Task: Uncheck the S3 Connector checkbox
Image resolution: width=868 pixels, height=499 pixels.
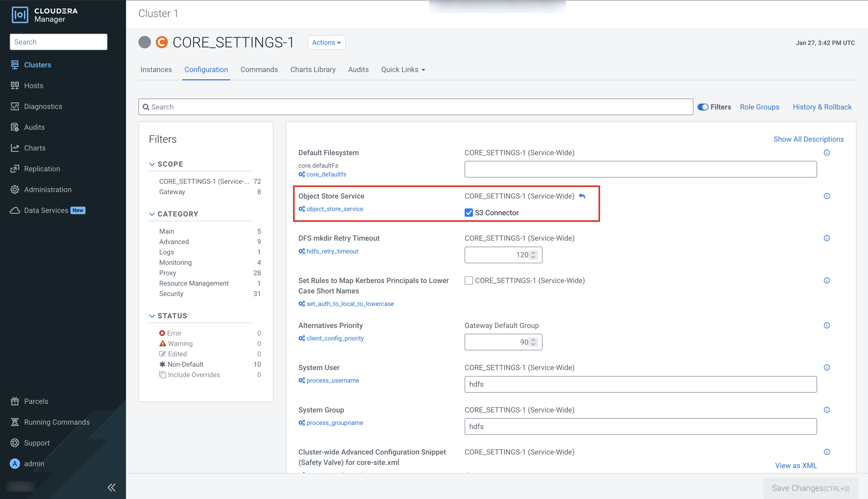Action: click(468, 213)
